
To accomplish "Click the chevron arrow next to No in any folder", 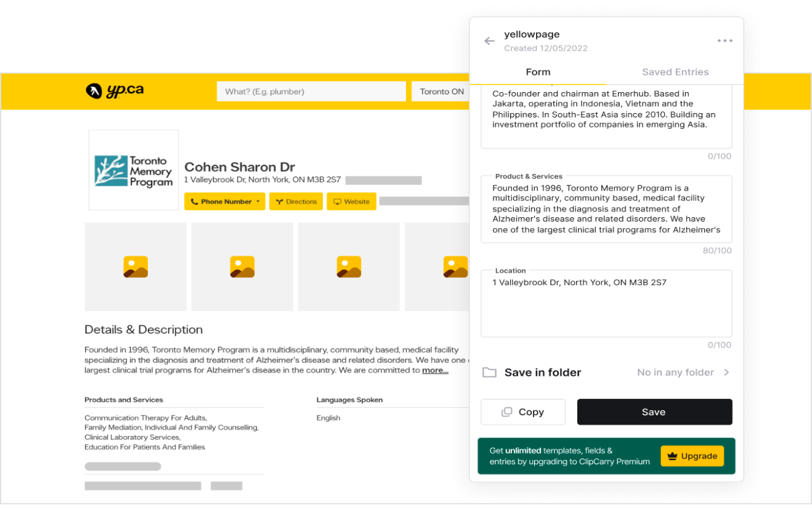I will 726,373.
